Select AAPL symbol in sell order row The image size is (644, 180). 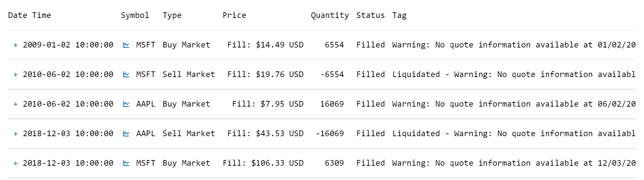pos(146,134)
